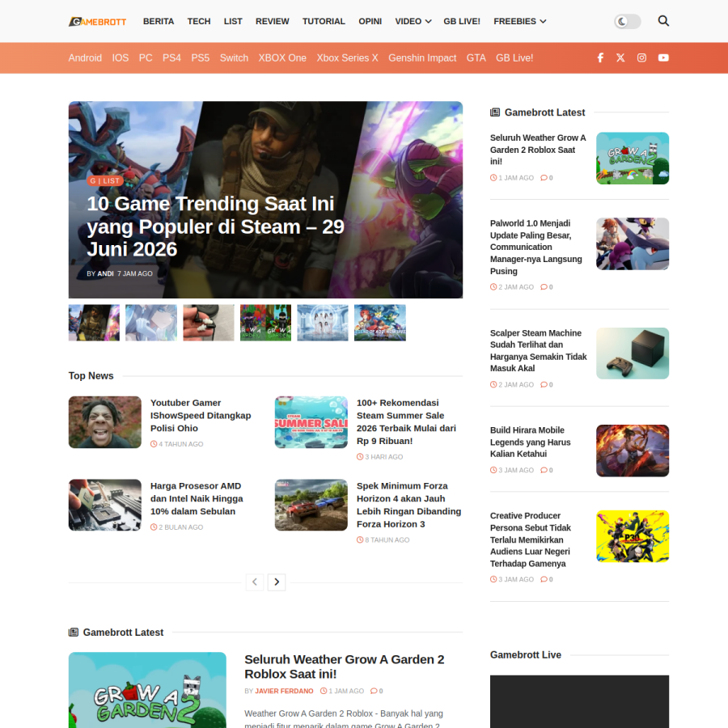Toggle dark mode switch
Image resolution: width=728 pixels, height=728 pixels.
coord(627,21)
